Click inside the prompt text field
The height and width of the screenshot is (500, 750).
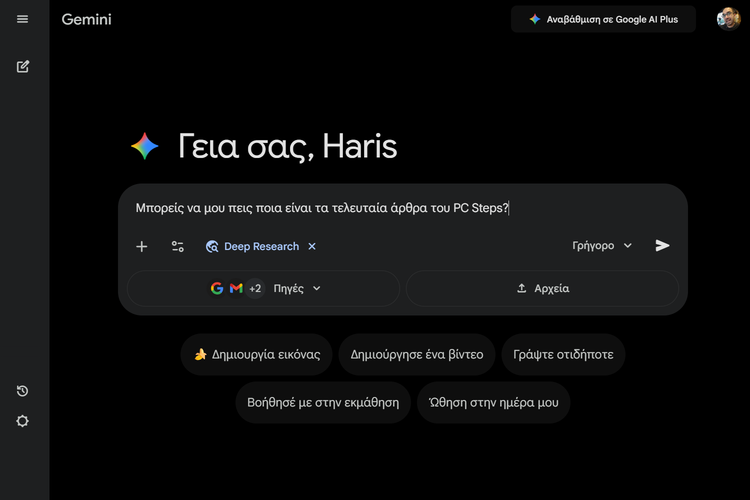click(400, 208)
